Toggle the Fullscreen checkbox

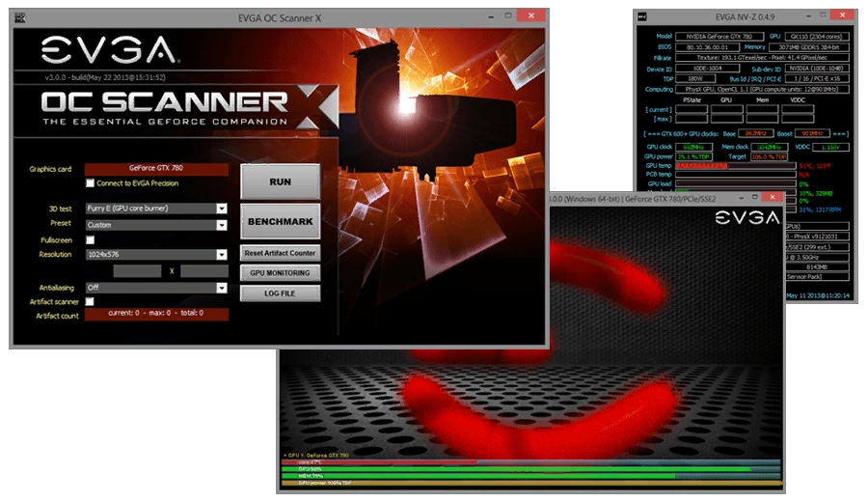click(90, 239)
